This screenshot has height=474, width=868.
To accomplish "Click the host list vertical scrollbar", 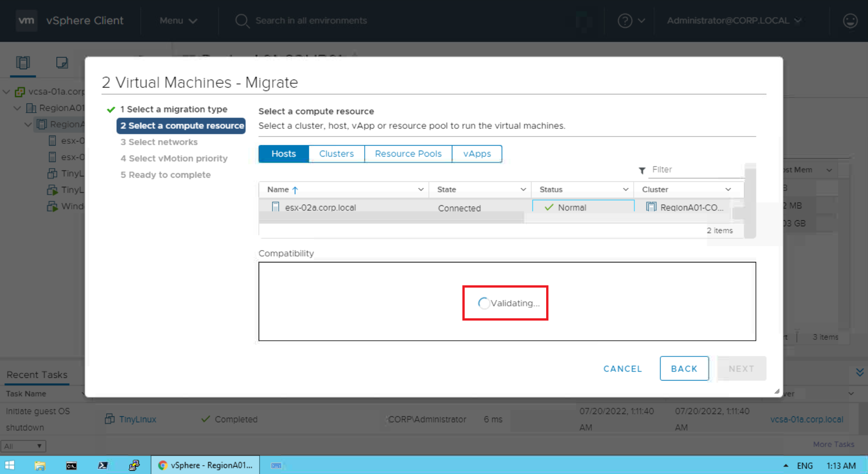I will point(750,202).
